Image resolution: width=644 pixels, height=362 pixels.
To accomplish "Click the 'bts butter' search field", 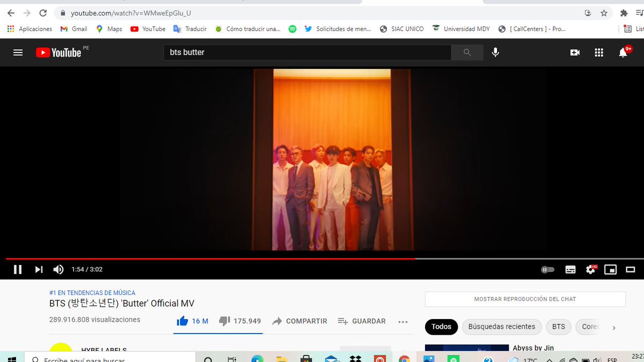I will pos(307,52).
